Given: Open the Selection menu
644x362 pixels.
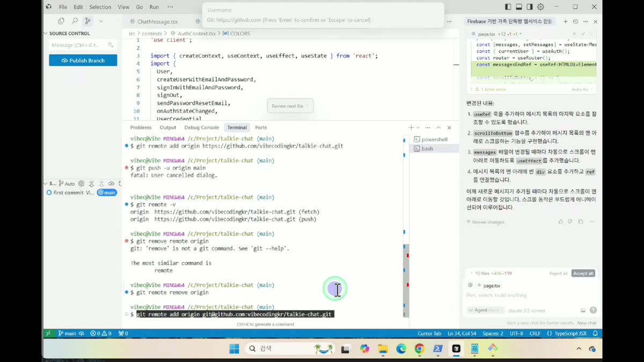Looking at the screenshot, I should [100, 7].
